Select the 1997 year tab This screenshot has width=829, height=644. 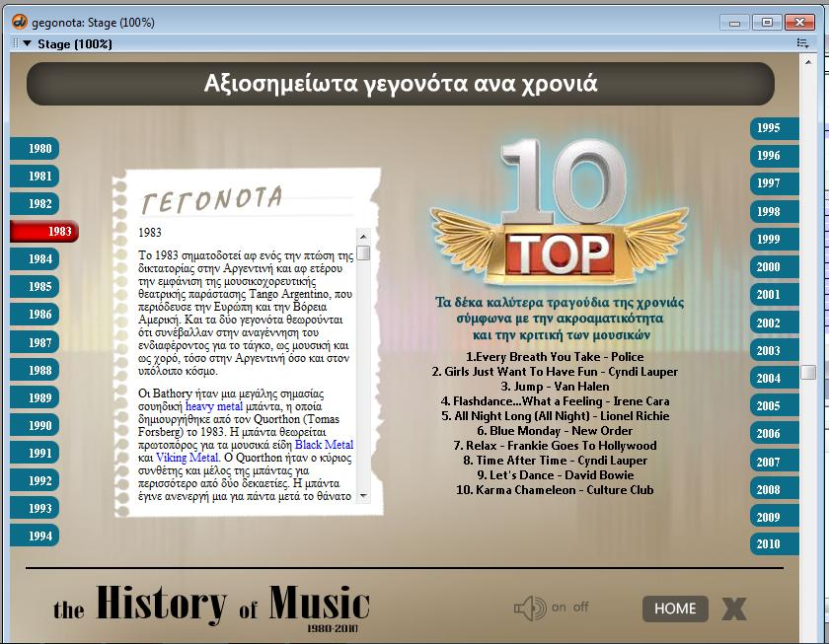tap(774, 182)
